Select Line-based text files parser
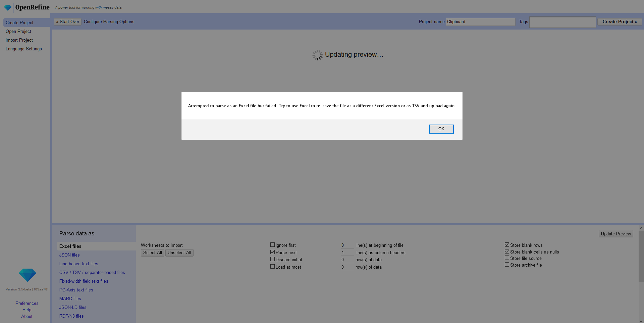The image size is (644, 323). tap(79, 264)
